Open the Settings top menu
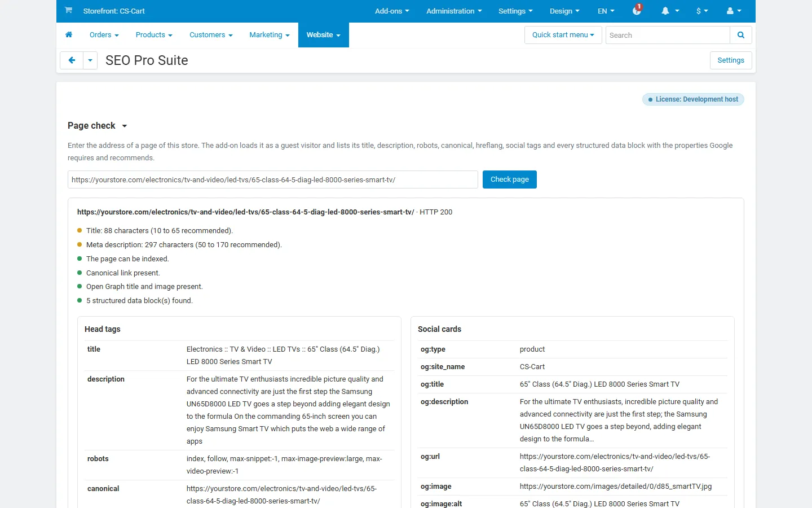This screenshot has height=508, width=812. (x=515, y=11)
